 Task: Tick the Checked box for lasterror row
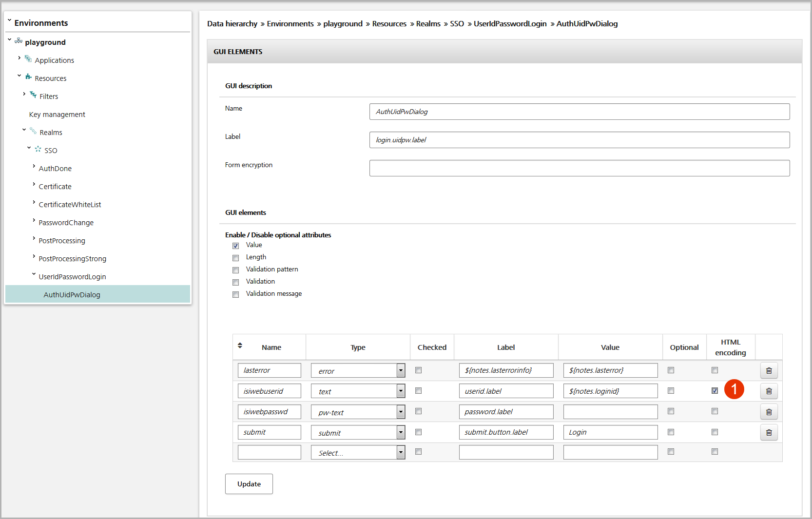click(418, 370)
